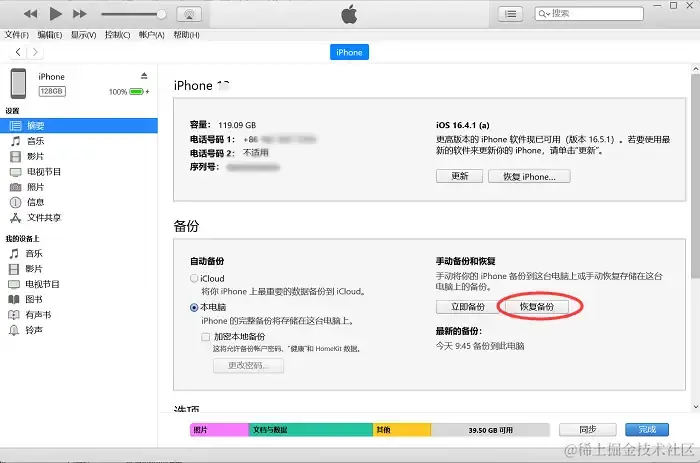Select the iCloud backup radio button
Viewport: 700px width, 463px height.
tap(194, 278)
